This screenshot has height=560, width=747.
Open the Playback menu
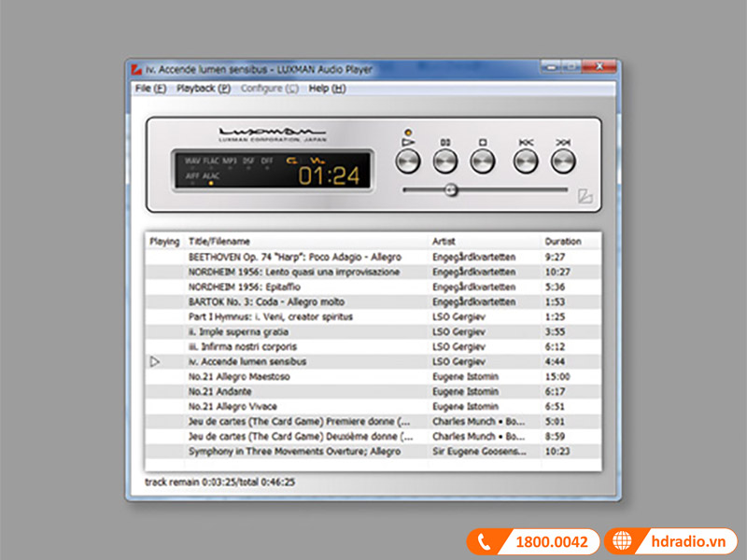[x=202, y=89]
